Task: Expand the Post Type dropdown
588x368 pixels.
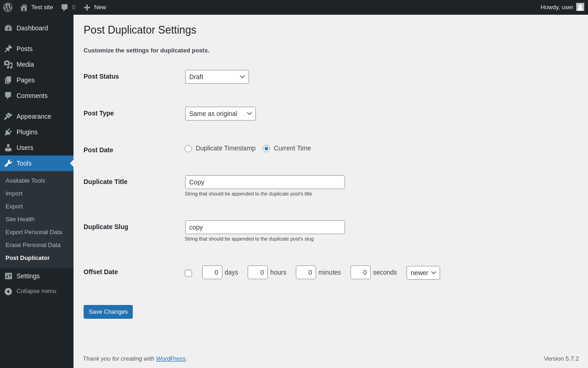Action: [220, 114]
